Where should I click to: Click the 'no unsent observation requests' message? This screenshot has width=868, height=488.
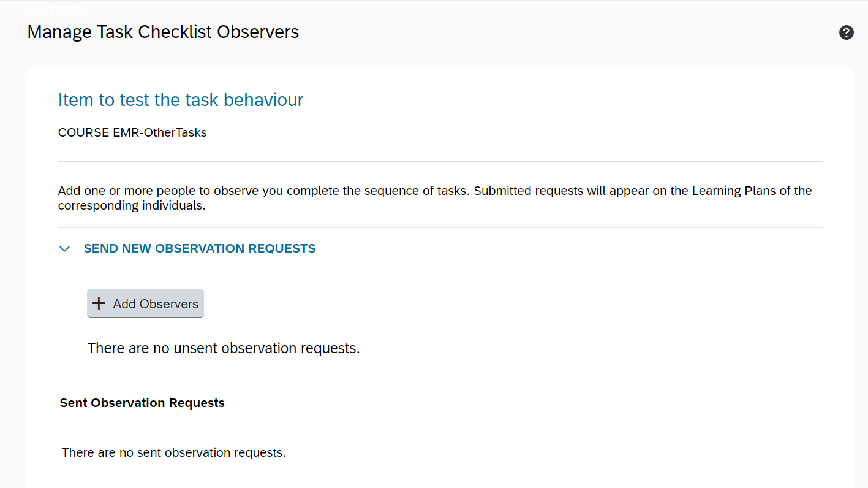224,348
